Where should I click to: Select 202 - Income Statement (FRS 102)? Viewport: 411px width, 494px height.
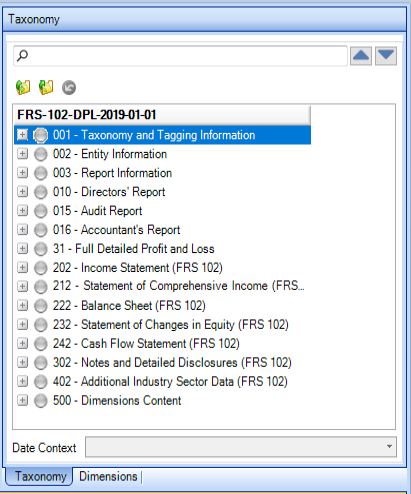pyautogui.click(x=138, y=268)
